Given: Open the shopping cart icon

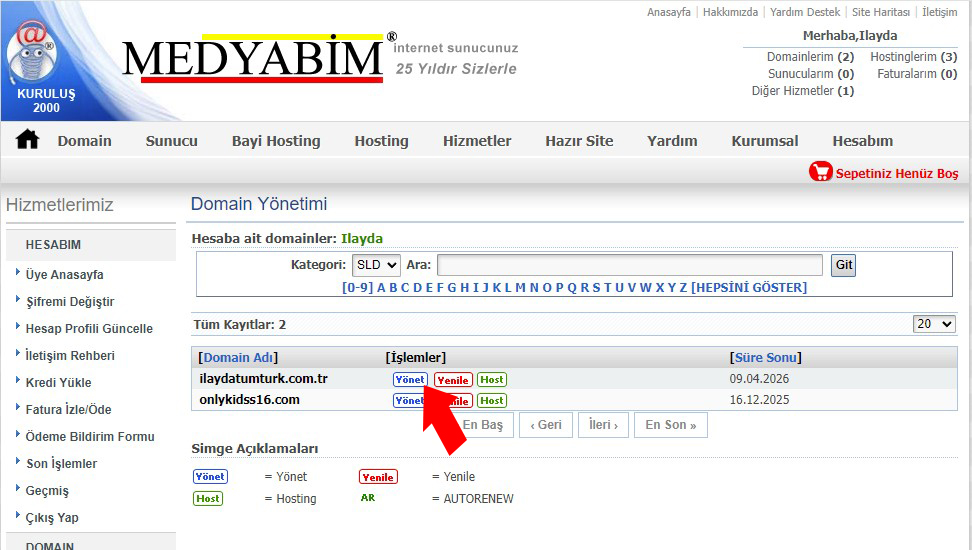Looking at the screenshot, I should point(820,172).
